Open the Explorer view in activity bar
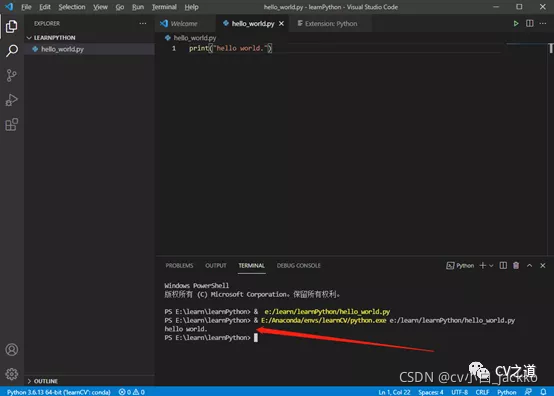554x396 pixels. [x=12, y=26]
